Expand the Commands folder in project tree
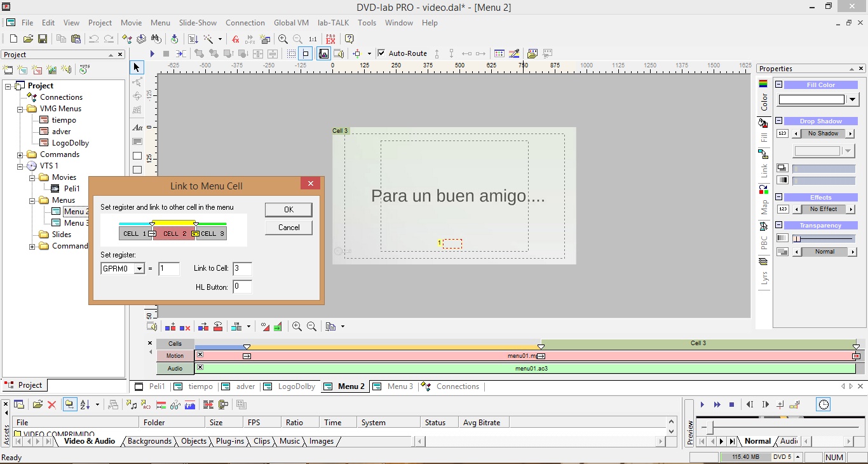The height and width of the screenshot is (464, 868). tap(20, 154)
